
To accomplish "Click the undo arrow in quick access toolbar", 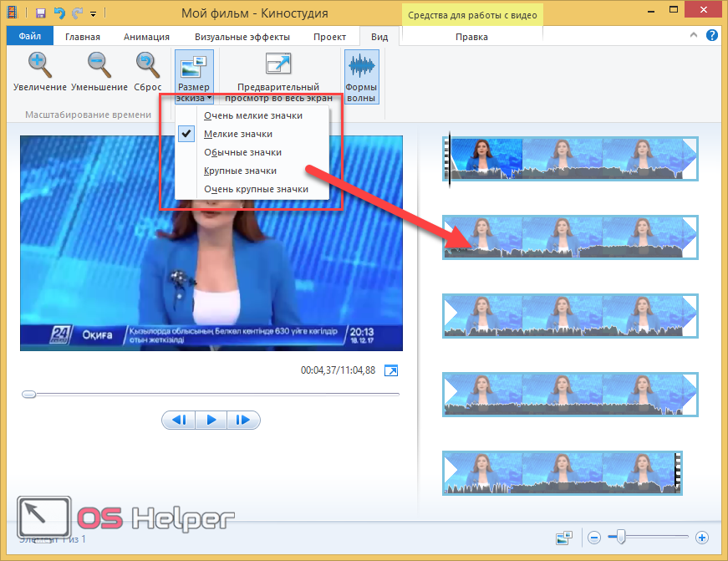I will [59, 13].
